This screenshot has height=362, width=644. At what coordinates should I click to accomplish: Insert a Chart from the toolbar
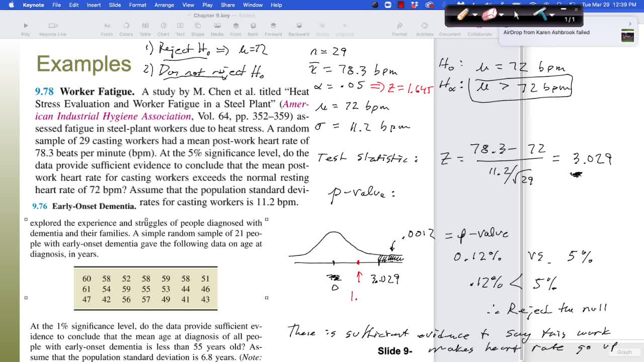tap(163, 29)
